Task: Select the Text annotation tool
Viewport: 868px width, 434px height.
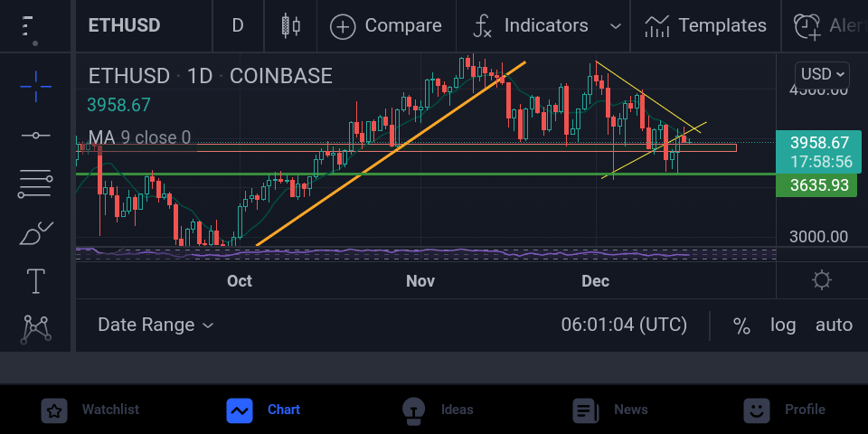Action: click(36, 281)
